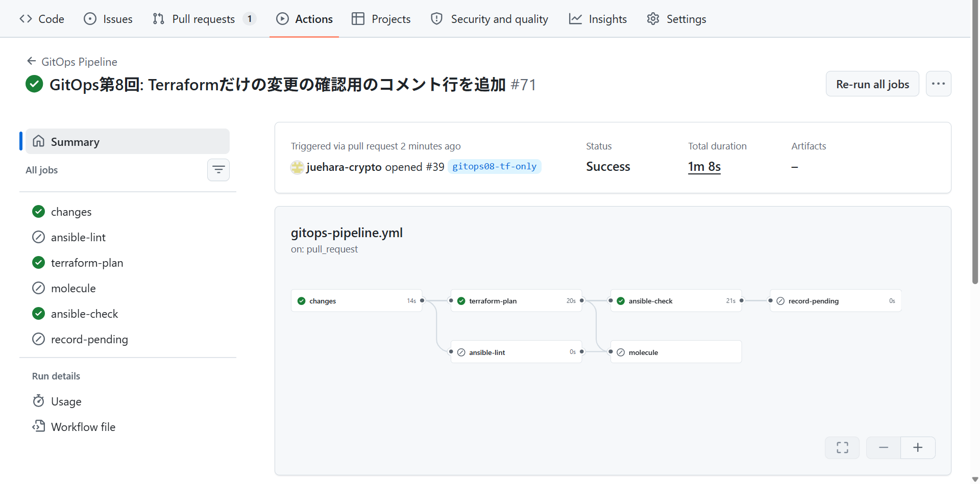Open the Workflow file link
The width and height of the screenshot is (980, 484).
point(128,427)
